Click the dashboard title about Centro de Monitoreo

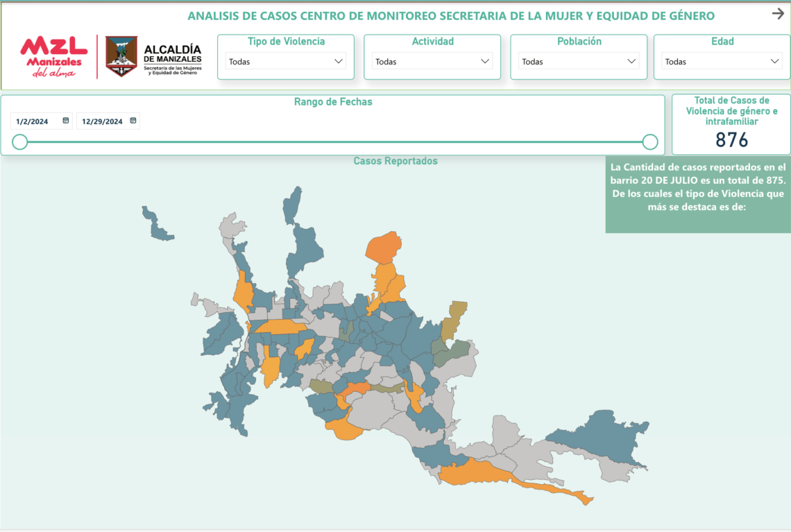pos(451,16)
